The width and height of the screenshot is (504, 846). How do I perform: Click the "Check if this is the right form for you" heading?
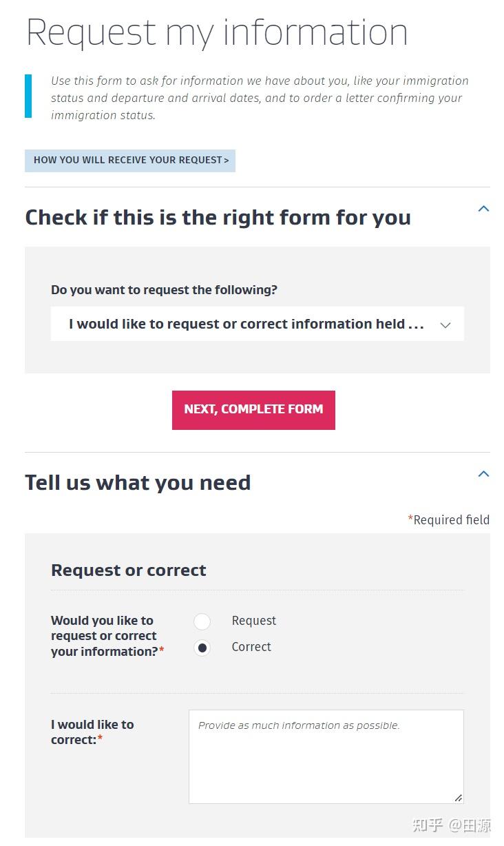[218, 218]
